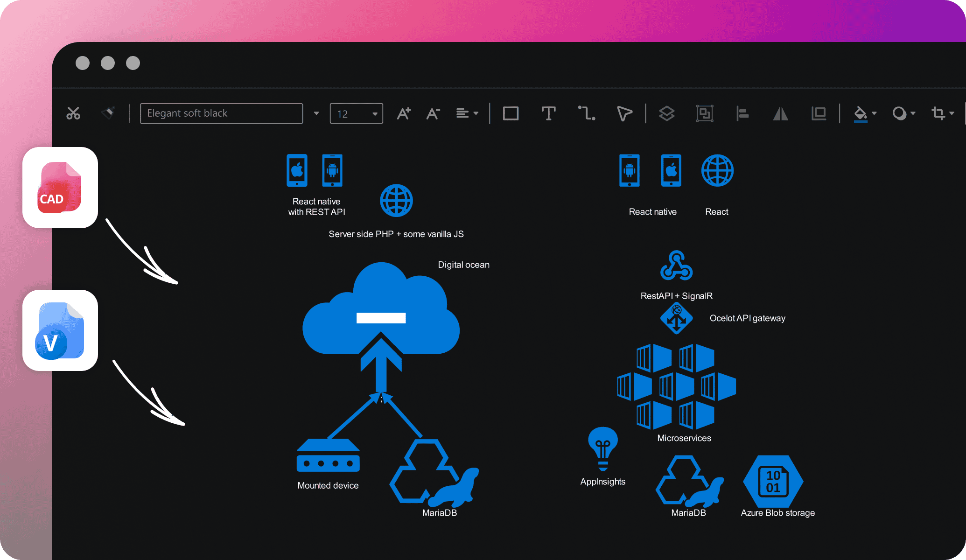Toggle text alignment options
The width and height of the screenshot is (966, 560).
[467, 112]
